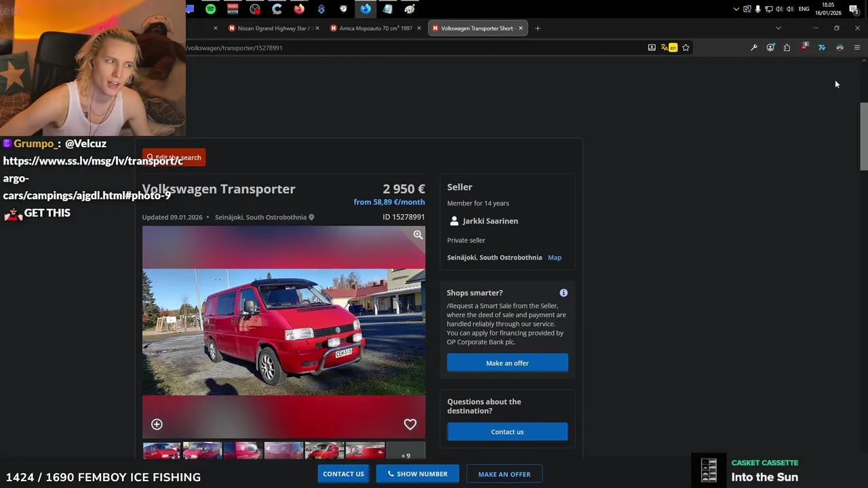Close the Volkswagen Transporter Short tab

point(521,28)
